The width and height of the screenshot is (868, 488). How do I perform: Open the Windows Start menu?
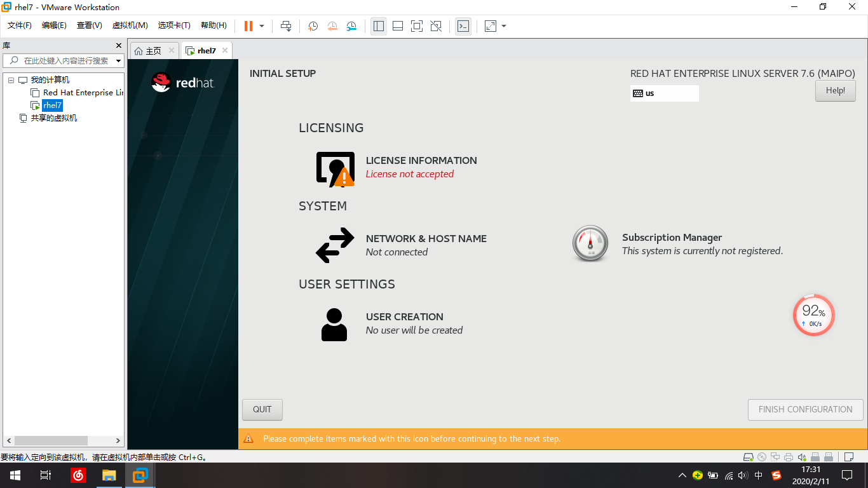(15, 475)
